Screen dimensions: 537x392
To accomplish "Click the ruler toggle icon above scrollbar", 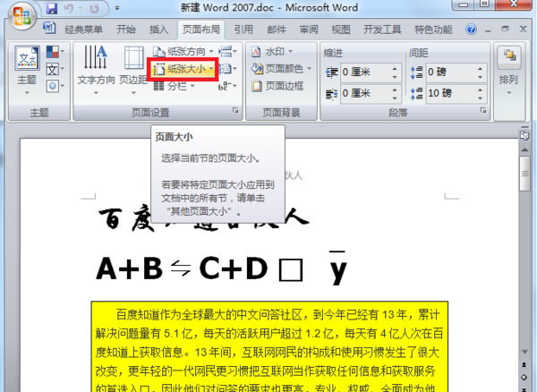I will click(524, 136).
